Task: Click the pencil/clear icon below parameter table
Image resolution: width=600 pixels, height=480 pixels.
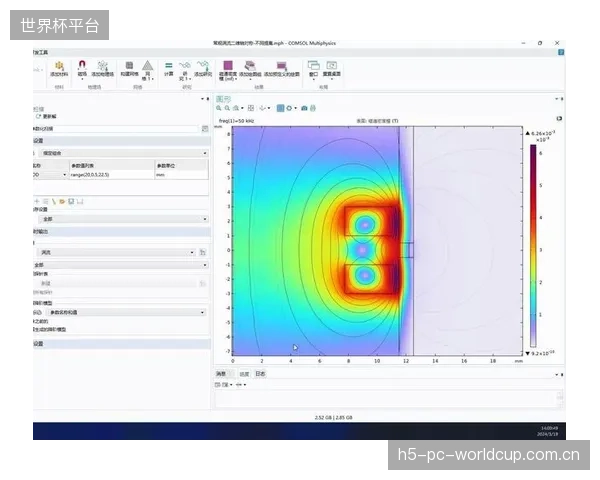Action: [x=54, y=201]
